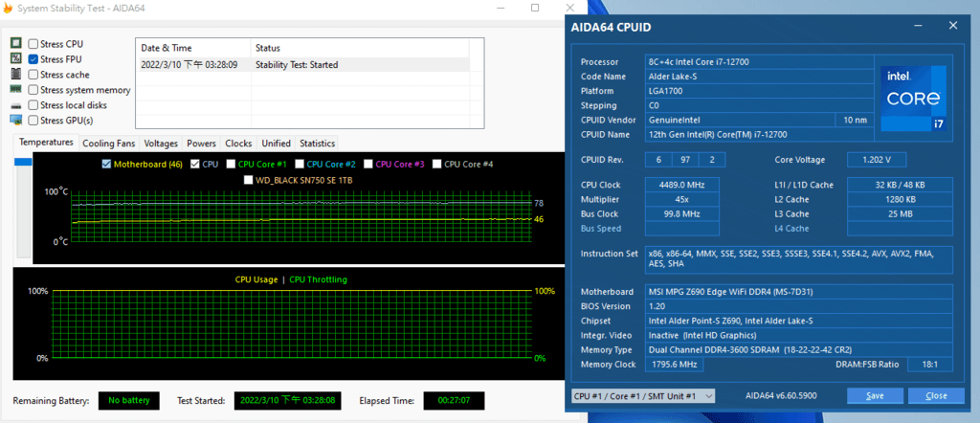This screenshot has height=423, width=980.
Task: Click the CPU Clock 4489.0 MHz value
Action: pos(682,185)
